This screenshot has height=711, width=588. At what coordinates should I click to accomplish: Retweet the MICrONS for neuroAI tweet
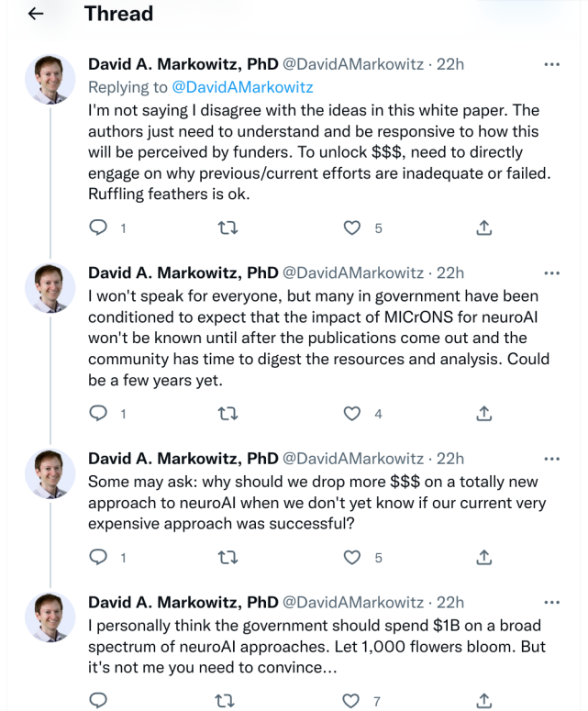(226, 414)
